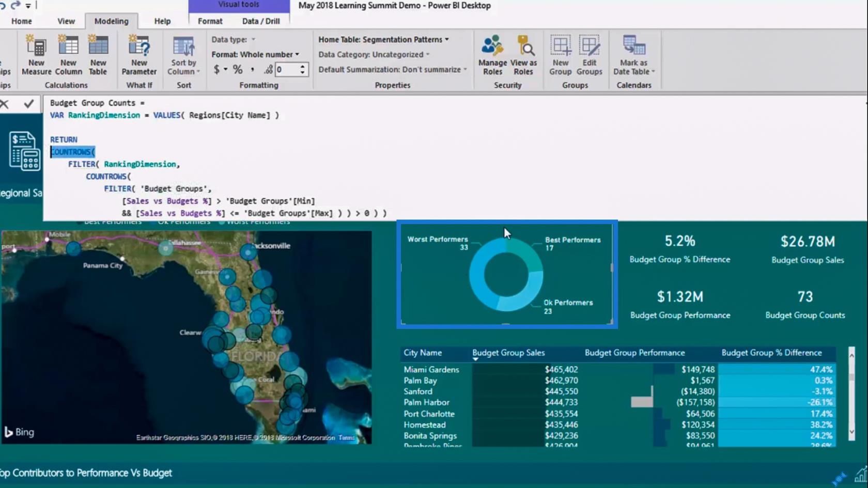868x488 pixels.
Task: Click the New Measure icon
Action: [x=36, y=54]
